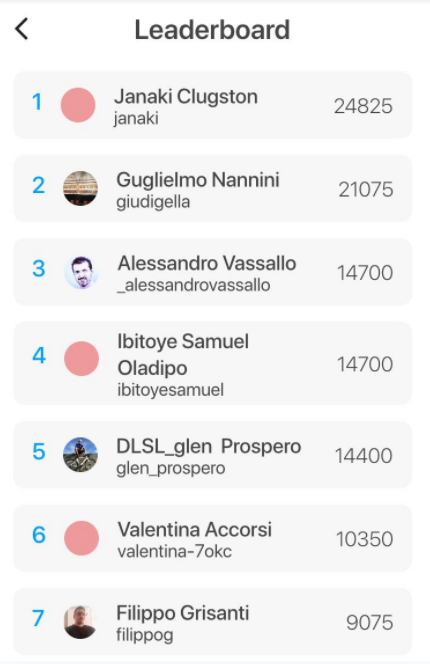Select the rank number 6
Viewport: 430px width, 664px height.
coord(39,535)
